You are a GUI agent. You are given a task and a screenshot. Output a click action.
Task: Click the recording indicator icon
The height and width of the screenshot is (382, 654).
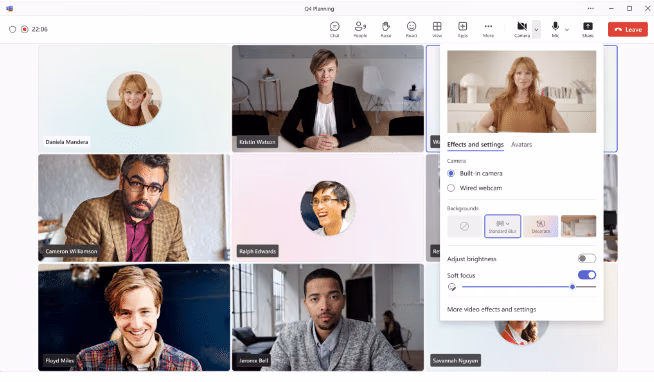pyautogui.click(x=25, y=29)
